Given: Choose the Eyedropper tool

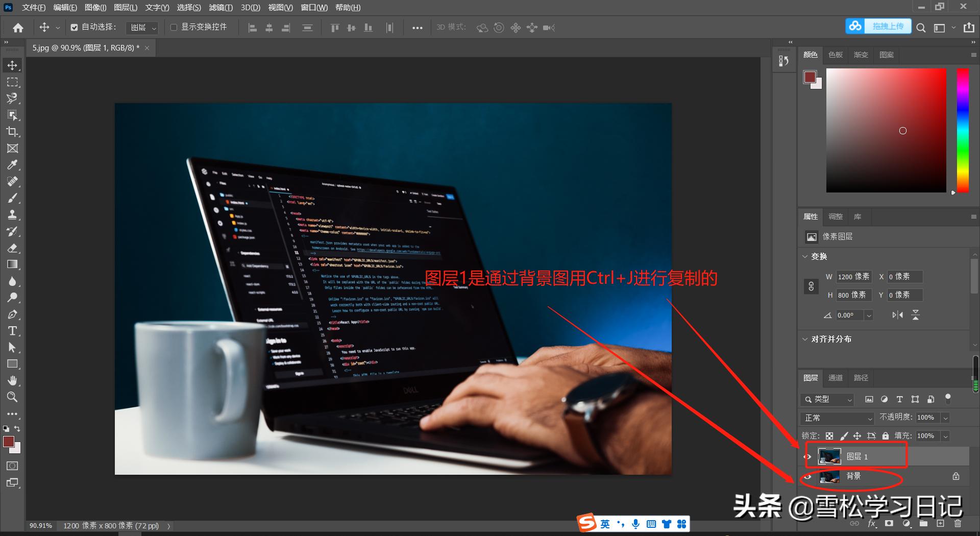Looking at the screenshot, I should pos(13,165).
